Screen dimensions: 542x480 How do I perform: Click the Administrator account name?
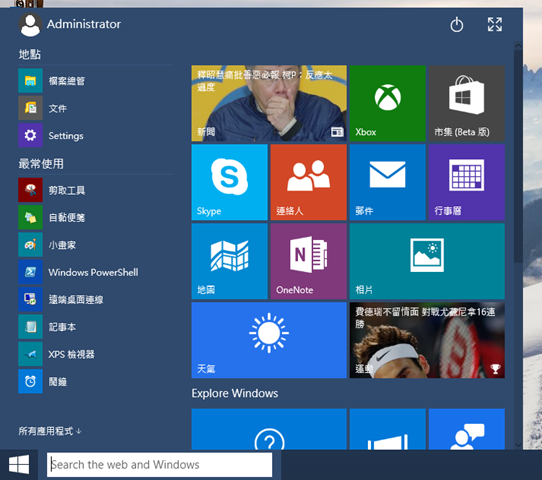pyautogui.click(x=84, y=24)
